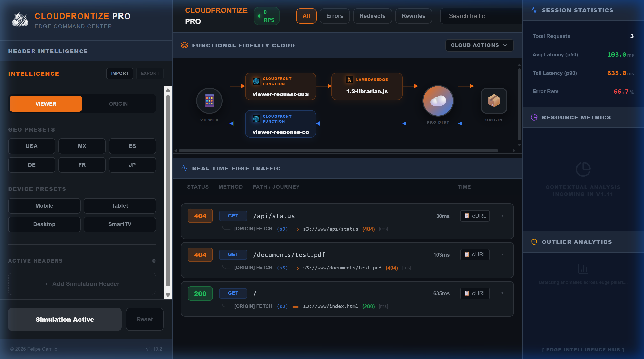
Task: Click the sidebar scroll up arrow
Action: pos(168,90)
